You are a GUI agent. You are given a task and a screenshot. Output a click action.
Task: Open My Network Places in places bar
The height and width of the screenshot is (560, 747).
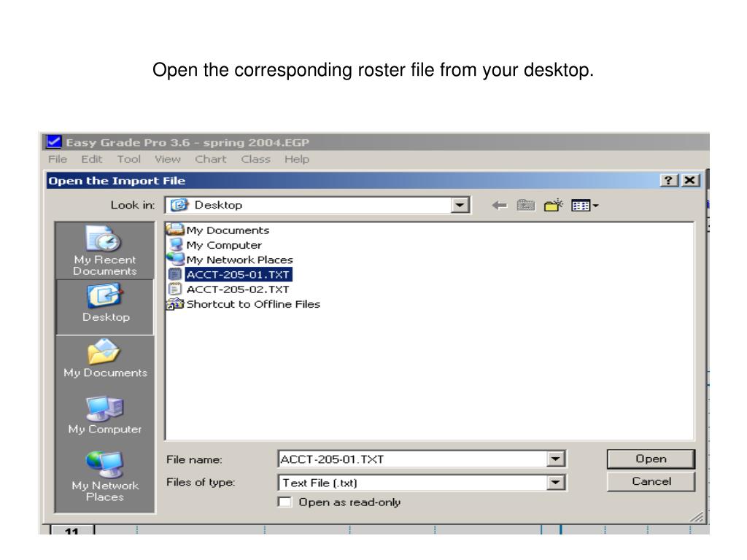point(105,476)
